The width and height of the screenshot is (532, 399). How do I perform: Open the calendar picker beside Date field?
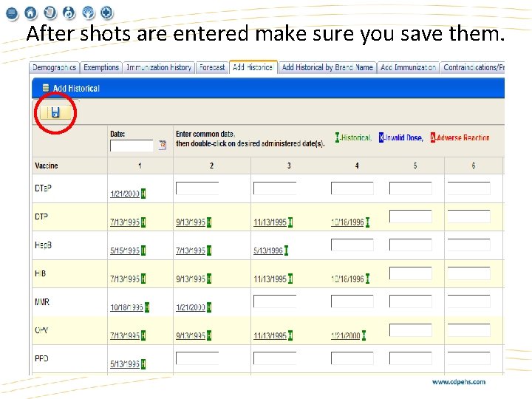point(163,145)
